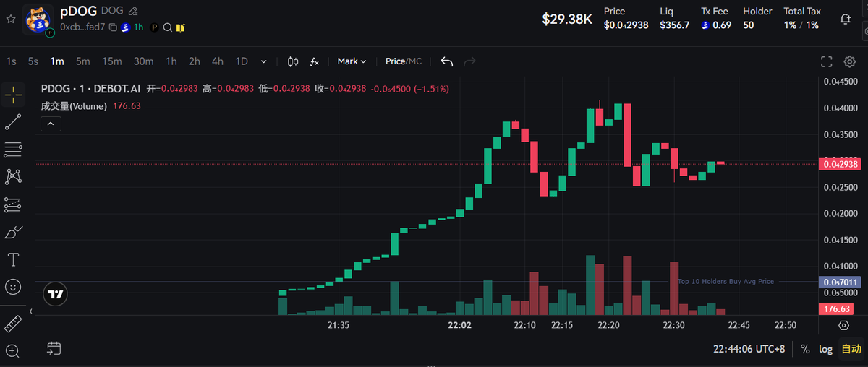Select the ruler measure tool
Image resolution: width=868 pixels, height=367 pixels.
pyautogui.click(x=13, y=324)
